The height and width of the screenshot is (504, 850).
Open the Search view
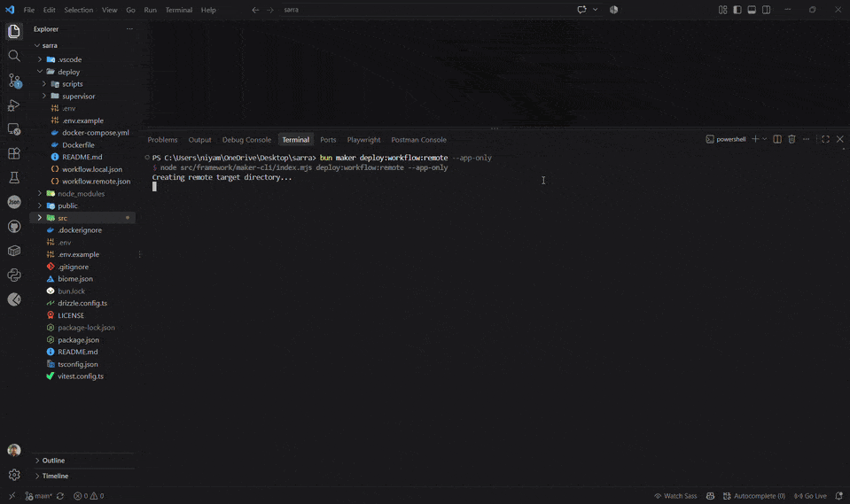click(14, 56)
